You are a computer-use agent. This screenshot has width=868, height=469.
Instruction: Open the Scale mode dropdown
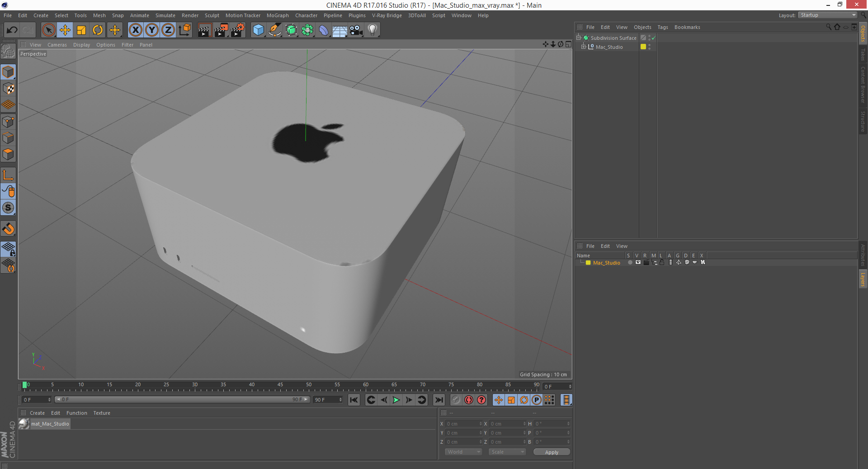(x=507, y=452)
